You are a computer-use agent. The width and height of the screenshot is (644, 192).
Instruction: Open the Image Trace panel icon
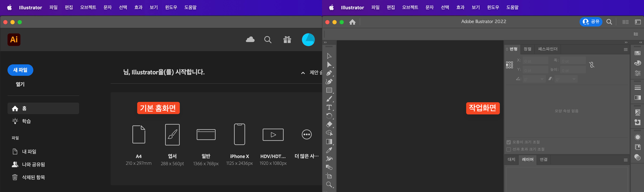638,112
